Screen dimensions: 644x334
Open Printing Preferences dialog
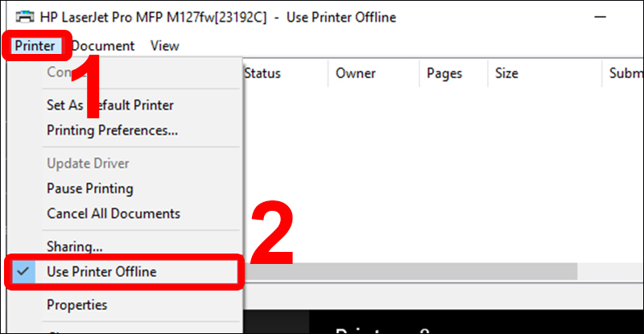[112, 130]
